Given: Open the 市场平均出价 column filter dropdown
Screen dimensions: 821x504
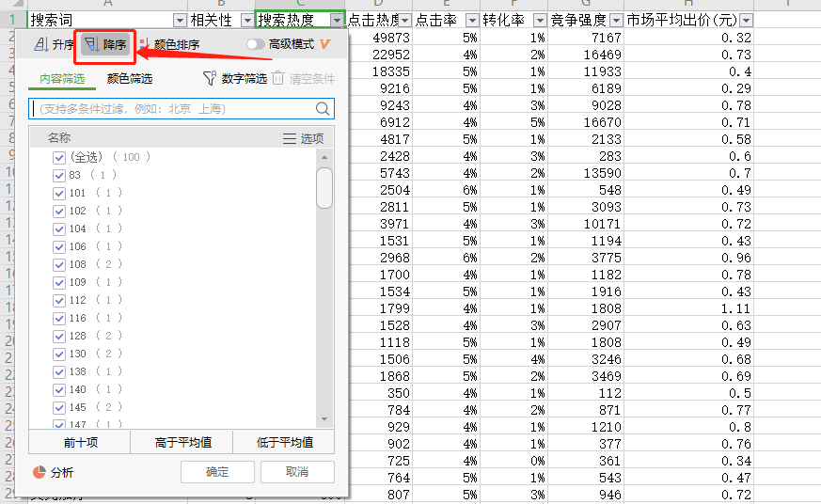Looking at the screenshot, I should point(746,20).
